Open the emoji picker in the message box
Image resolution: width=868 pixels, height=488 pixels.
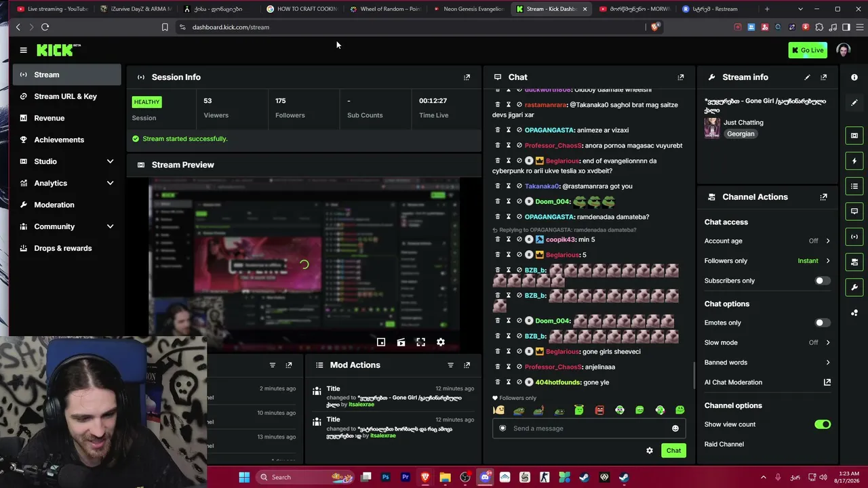[x=675, y=428]
